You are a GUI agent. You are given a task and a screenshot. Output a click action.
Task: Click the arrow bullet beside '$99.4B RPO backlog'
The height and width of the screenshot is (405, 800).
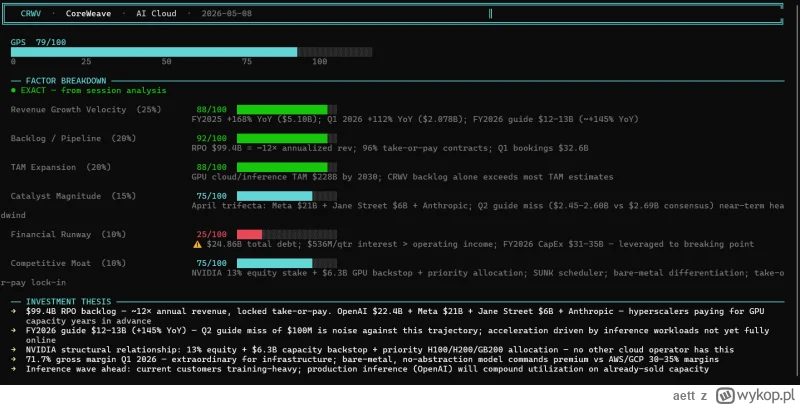(x=14, y=311)
